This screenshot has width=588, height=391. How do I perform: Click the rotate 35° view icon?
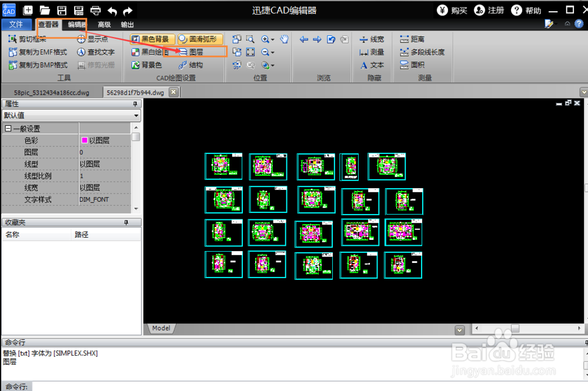(236, 65)
